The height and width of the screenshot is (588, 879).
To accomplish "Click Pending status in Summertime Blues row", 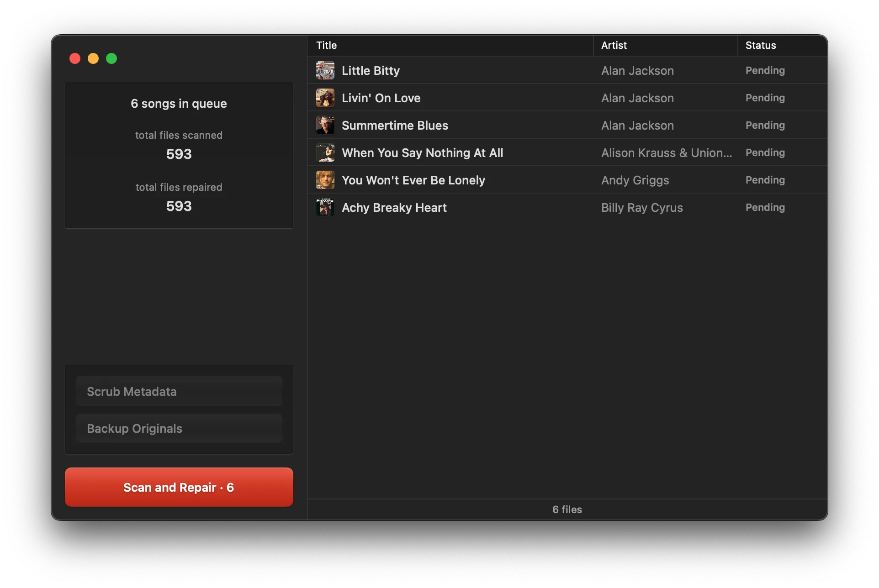I will pyautogui.click(x=765, y=125).
